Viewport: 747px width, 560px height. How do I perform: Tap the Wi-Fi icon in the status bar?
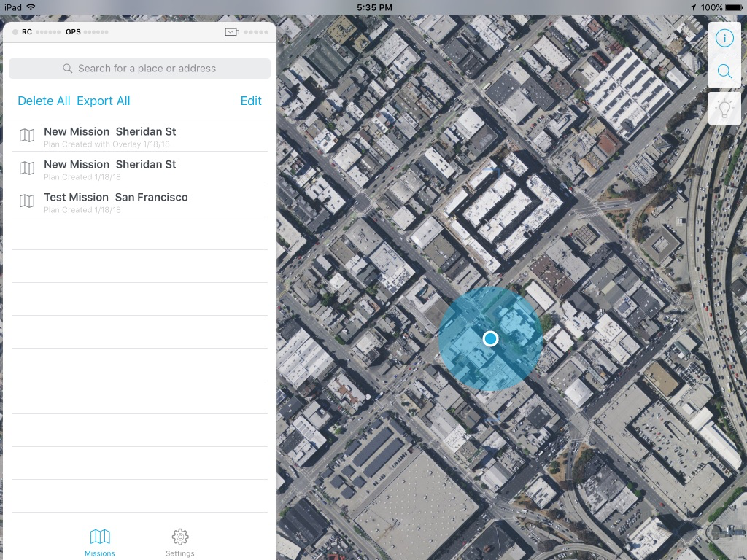click(x=31, y=7)
